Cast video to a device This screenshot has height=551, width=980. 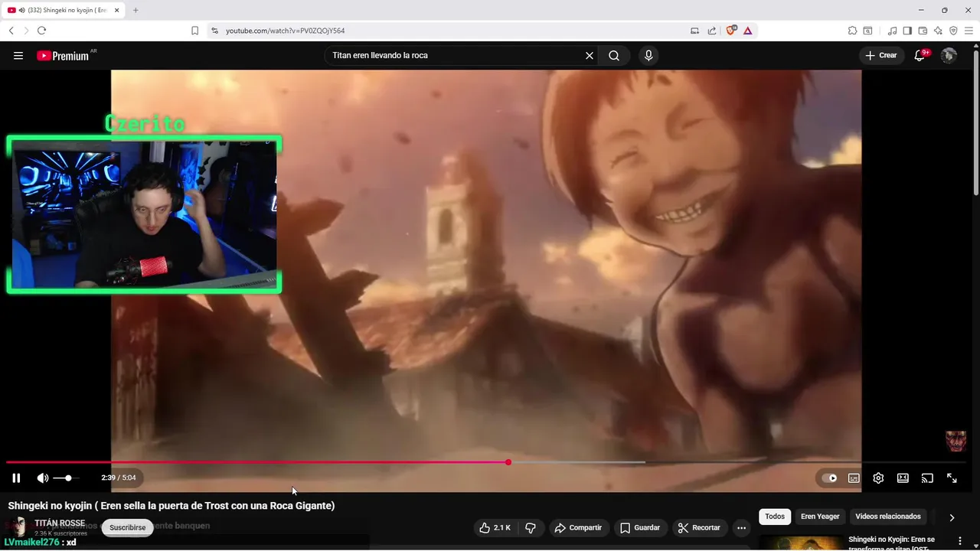point(927,478)
